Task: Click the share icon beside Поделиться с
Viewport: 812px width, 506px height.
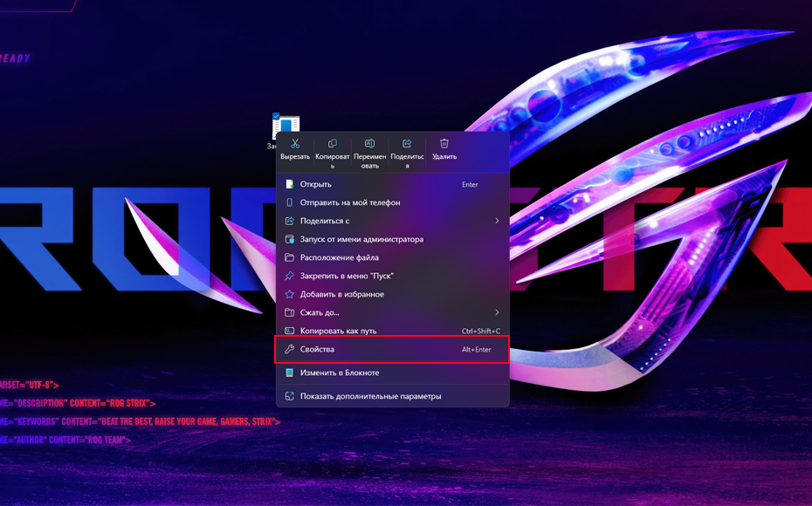Action: 290,221
